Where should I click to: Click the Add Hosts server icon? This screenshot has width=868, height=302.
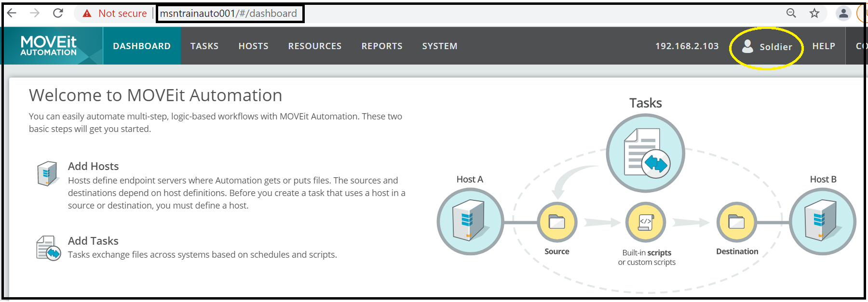pos(48,173)
